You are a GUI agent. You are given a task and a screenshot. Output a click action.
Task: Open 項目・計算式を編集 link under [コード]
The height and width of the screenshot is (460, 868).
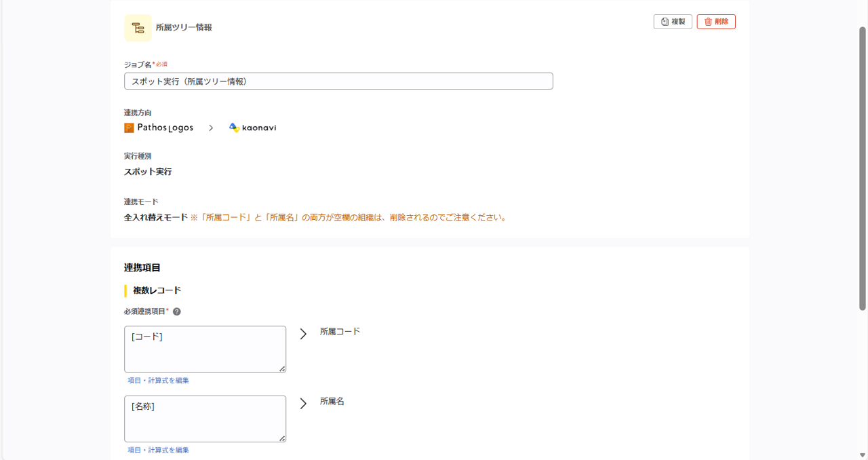[159, 381]
